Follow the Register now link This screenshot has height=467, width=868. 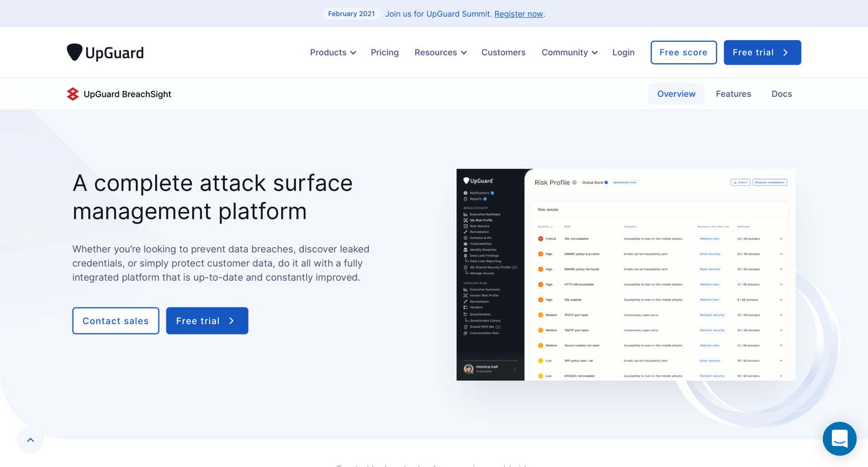click(518, 14)
